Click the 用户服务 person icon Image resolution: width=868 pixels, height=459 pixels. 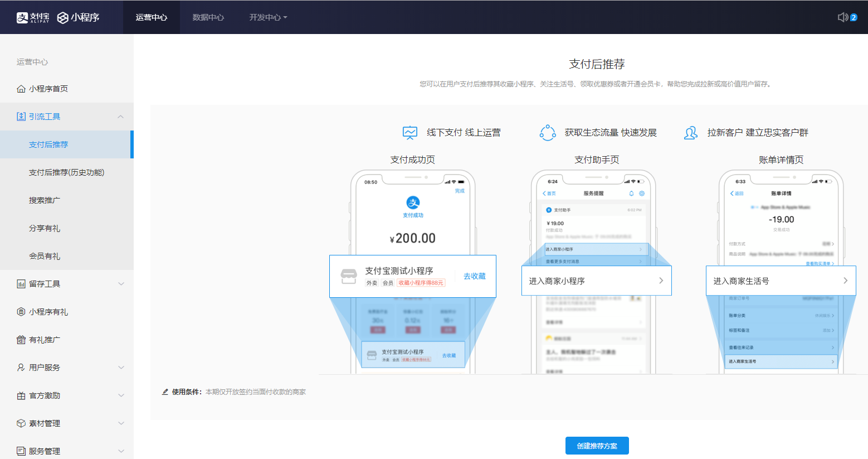[x=21, y=368]
